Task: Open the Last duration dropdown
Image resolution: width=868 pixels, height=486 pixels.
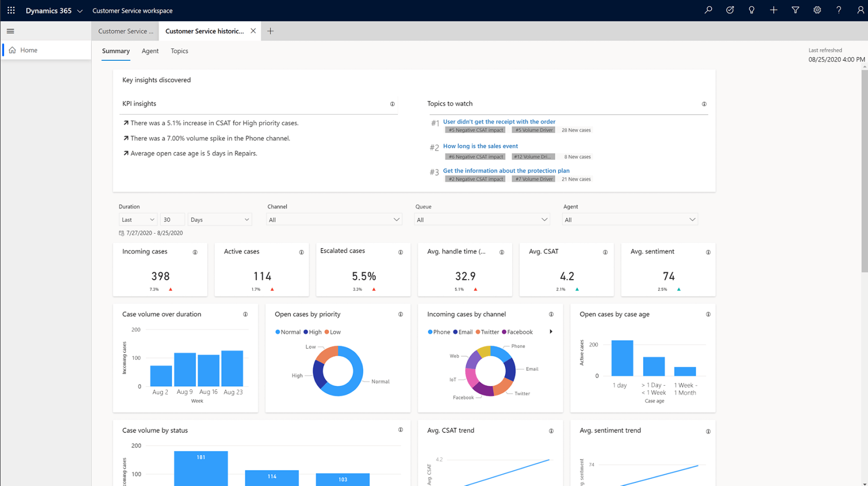Action: [137, 219]
